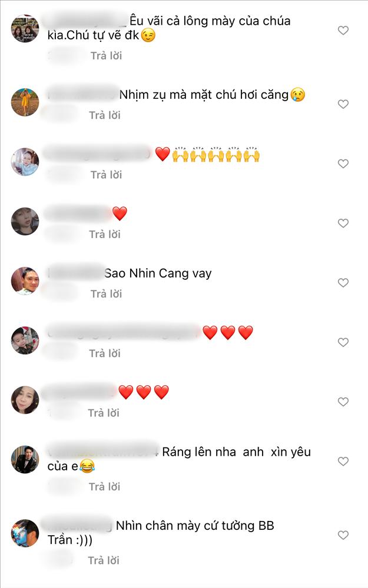Reply to the "Nhìn chân mày cứ tưởng BB Trần" comment

pos(104,560)
